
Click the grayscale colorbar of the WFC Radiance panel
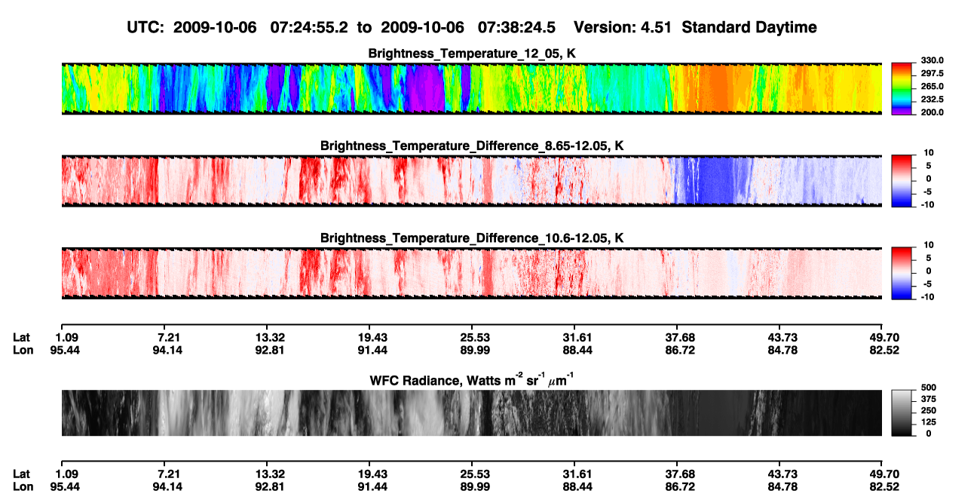pos(902,413)
